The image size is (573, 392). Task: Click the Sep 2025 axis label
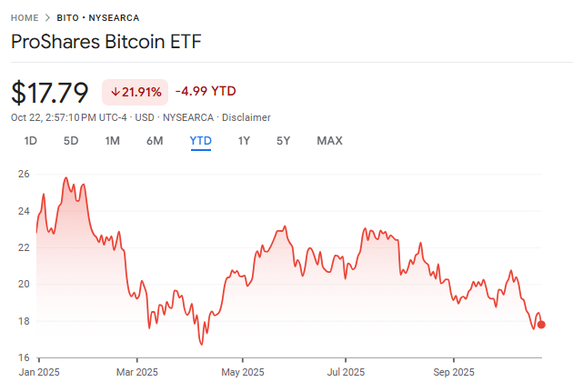pyautogui.click(x=454, y=372)
